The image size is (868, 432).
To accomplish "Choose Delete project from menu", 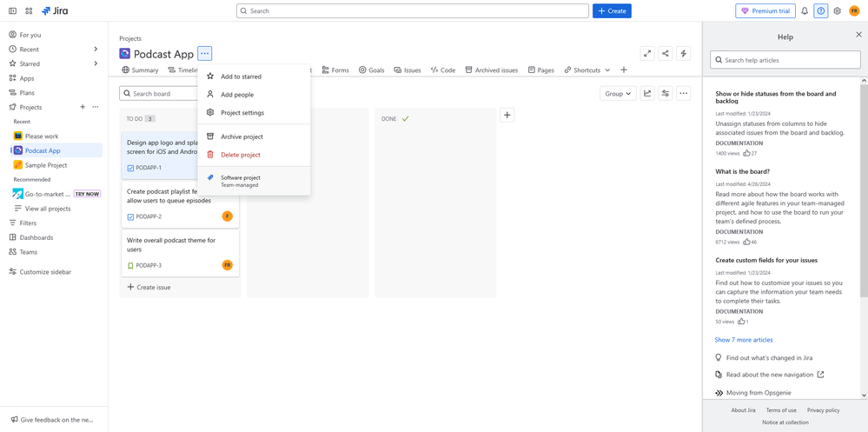I will pos(240,155).
